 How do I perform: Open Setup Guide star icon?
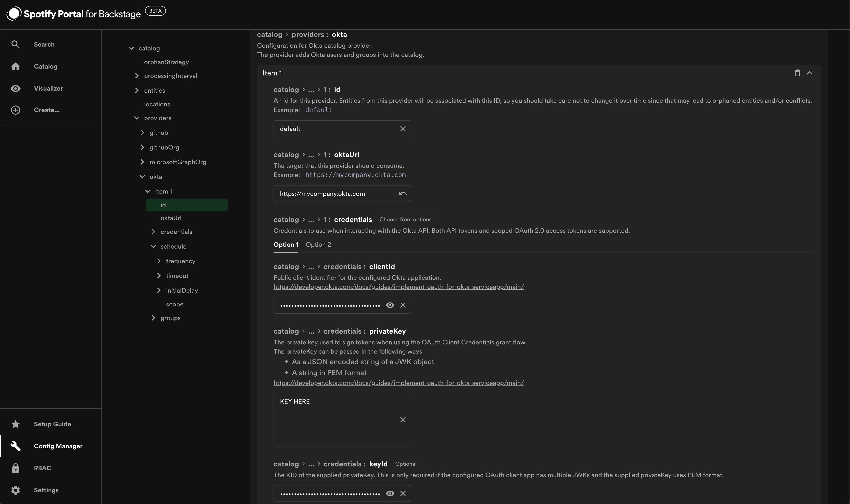[15, 424]
